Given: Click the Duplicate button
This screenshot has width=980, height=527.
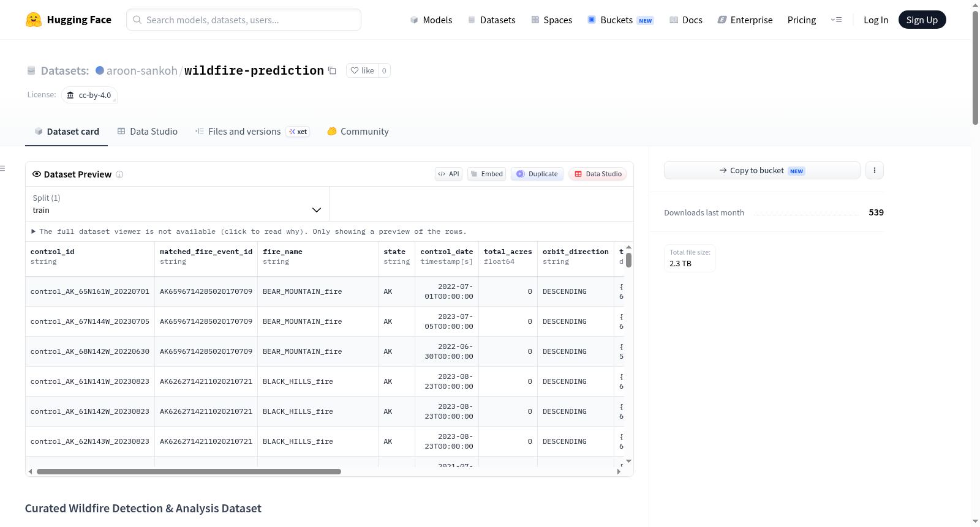Looking at the screenshot, I should point(537,174).
